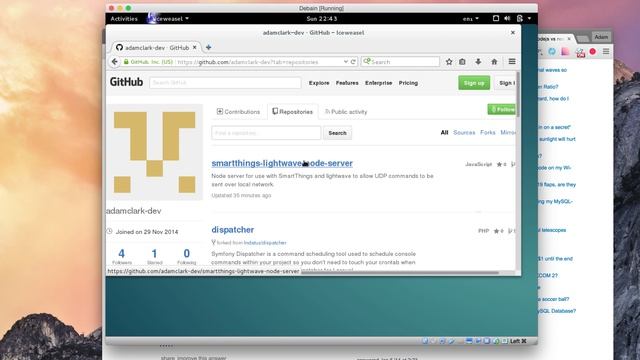Open the 1 Starred count

154,257
